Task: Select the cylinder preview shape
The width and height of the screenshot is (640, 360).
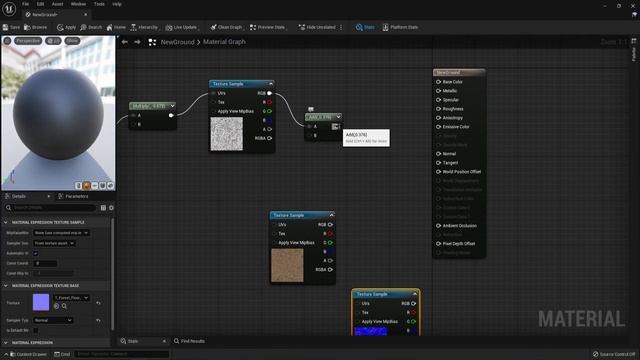Action: click(78, 186)
